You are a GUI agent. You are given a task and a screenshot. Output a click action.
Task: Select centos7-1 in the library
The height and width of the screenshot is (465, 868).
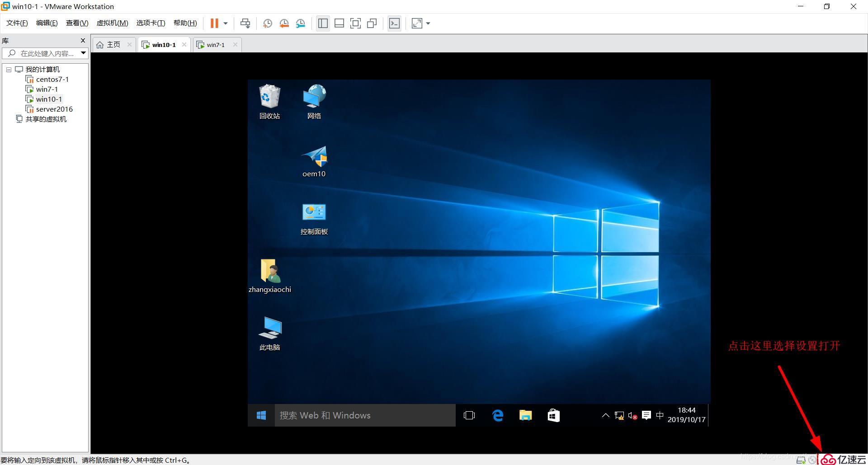[x=52, y=79]
